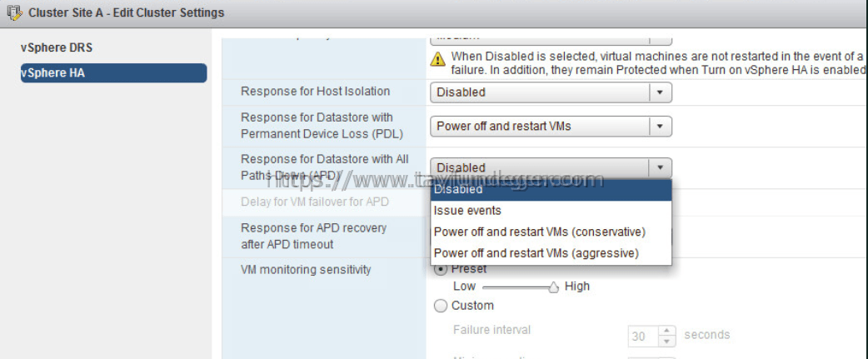This screenshot has height=359, width=868.
Task: Click the High label of sensitivity slider
Action: pyautogui.click(x=577, y=287)
